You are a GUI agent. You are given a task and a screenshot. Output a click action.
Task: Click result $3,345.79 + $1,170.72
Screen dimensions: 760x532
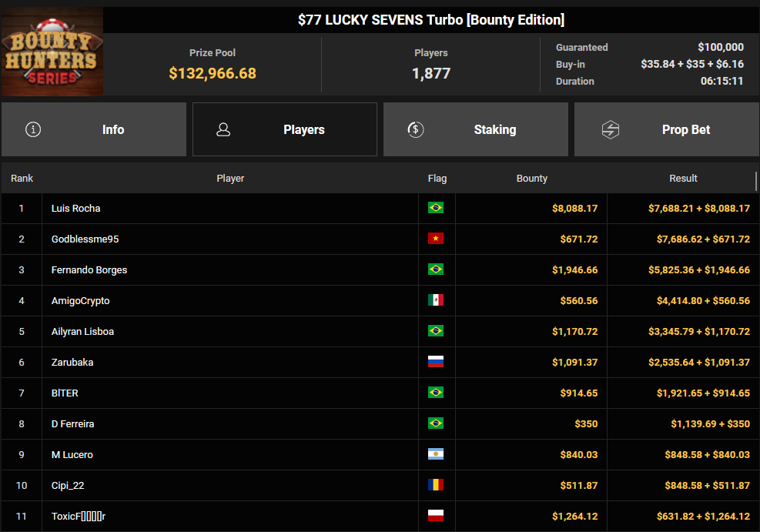coord(699,331)
